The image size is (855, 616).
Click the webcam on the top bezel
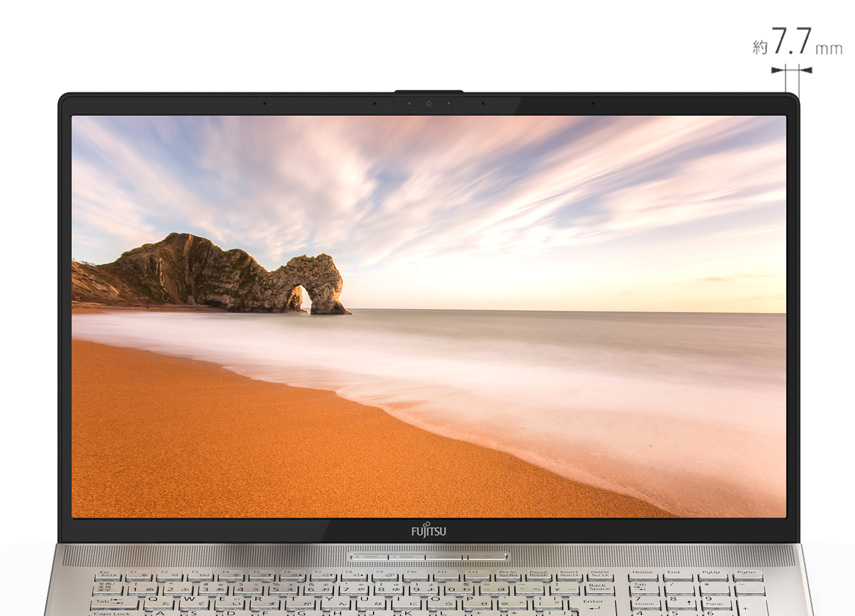click(429, 103)
